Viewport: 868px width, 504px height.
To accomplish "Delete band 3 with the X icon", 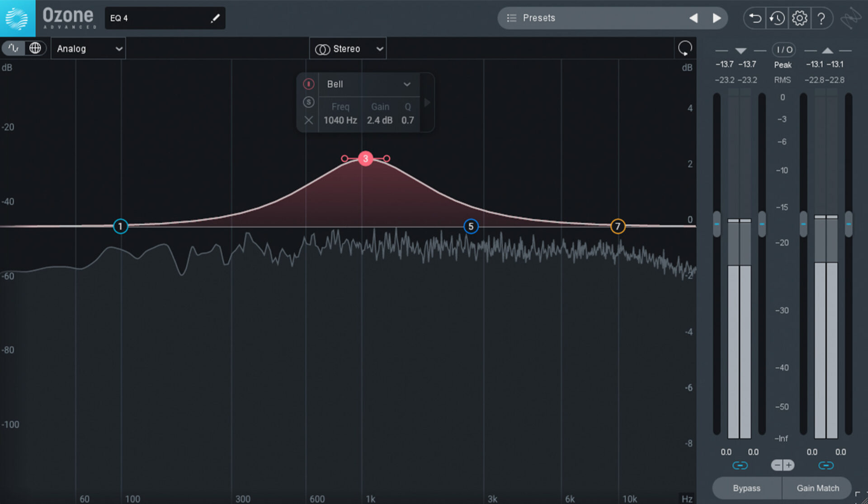I will click(x=309, y=120).
